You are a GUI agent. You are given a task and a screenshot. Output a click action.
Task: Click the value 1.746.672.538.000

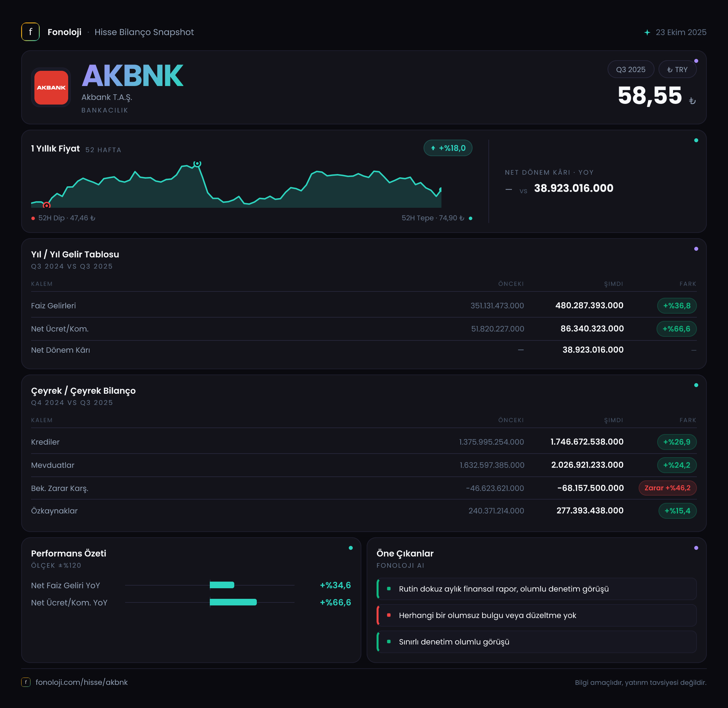point(587,441)
